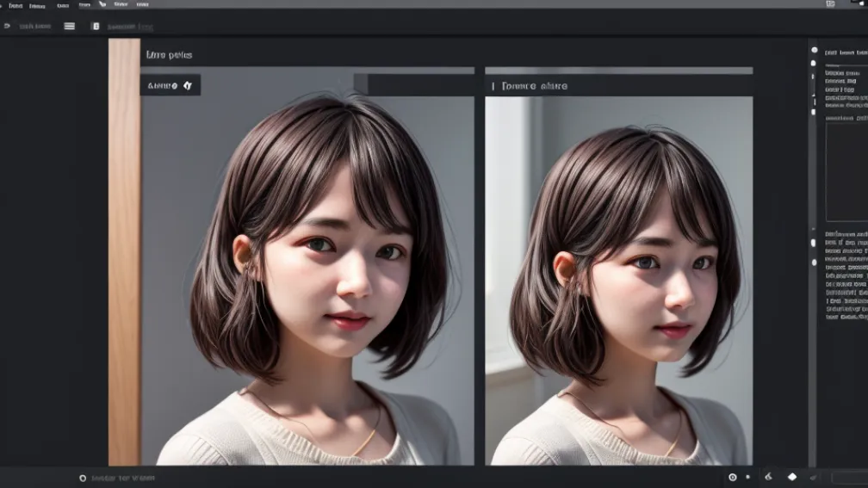Image resolution: width=868 pixels, height=488 pixels.
Task: Click the status text in the bottom-left bar
Action: click(123, 478)
